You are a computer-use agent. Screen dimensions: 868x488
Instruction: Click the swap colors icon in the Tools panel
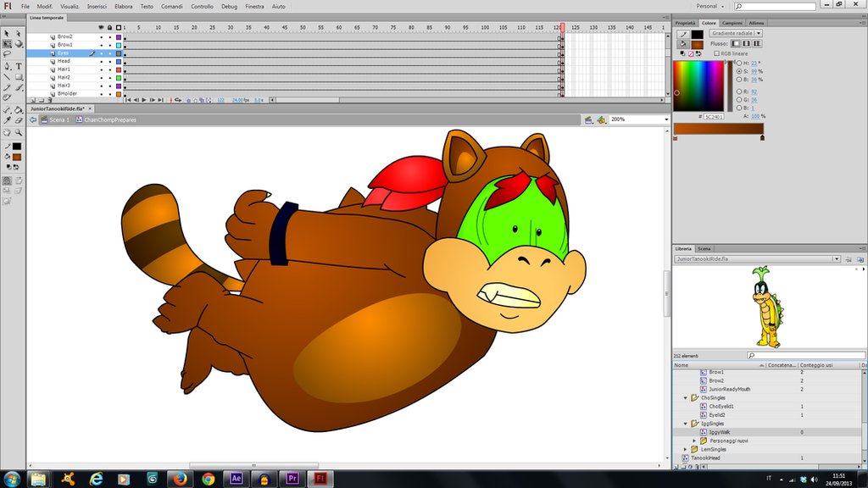(x=16, y=167)
